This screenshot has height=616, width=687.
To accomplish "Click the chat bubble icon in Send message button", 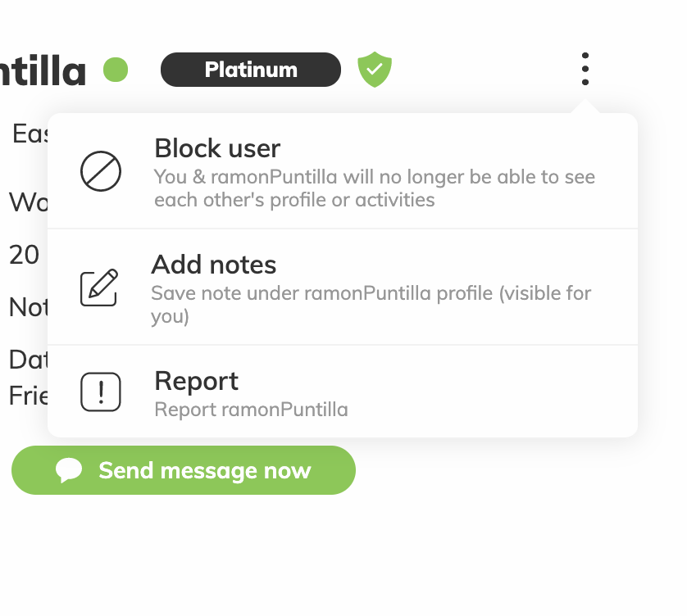I will coord(69,471).
